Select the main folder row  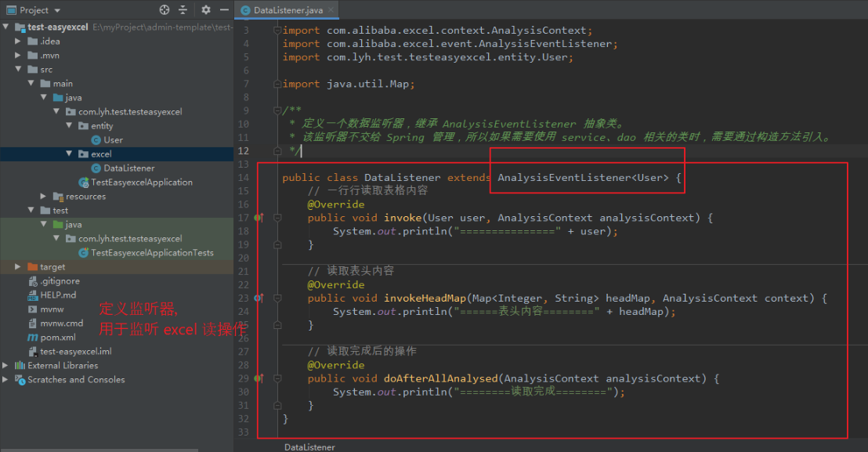click(117, 84)
